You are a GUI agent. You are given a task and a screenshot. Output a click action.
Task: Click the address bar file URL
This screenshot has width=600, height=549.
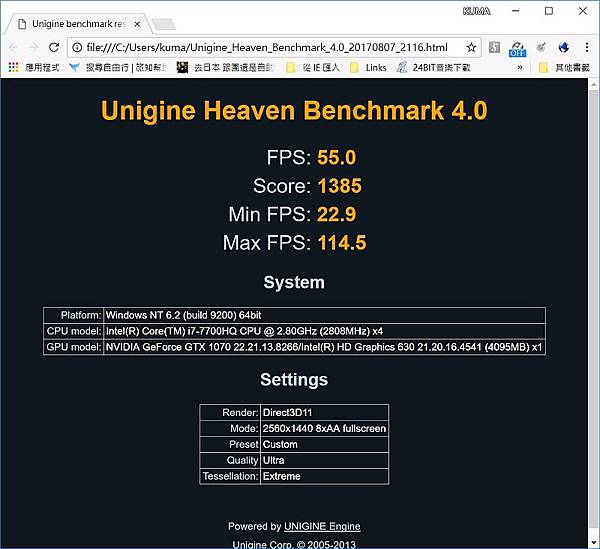pos(267,47)
